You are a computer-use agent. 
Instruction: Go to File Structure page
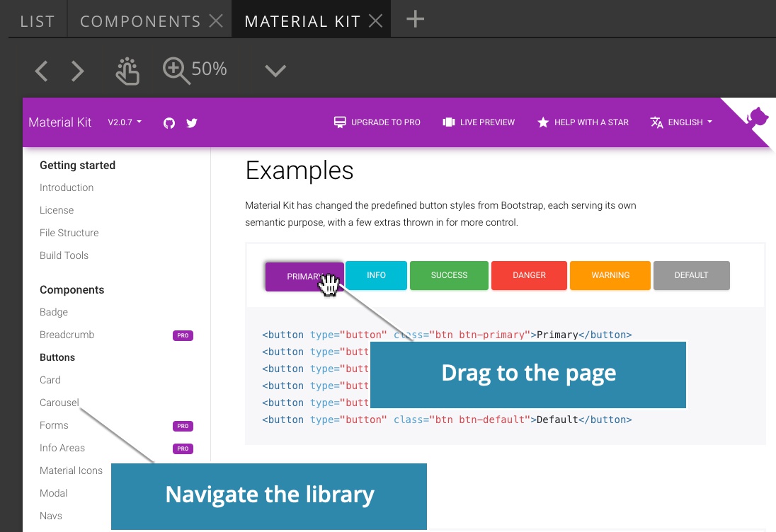click(69, 233)
